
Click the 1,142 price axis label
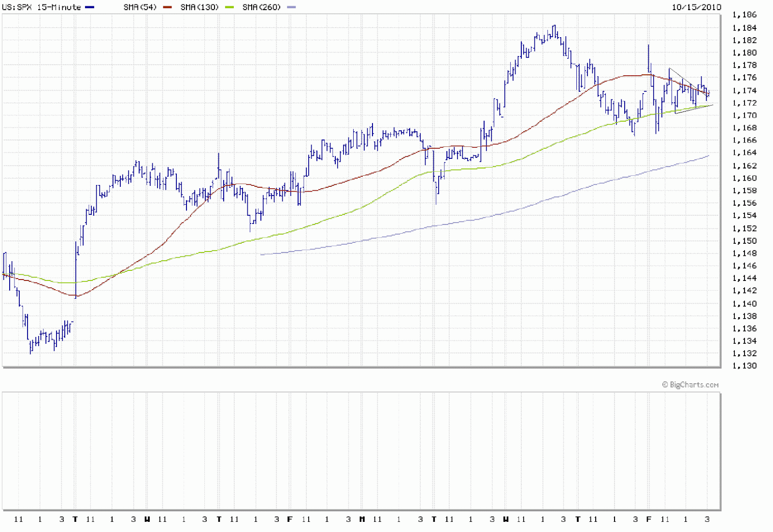(x=744, y=291)
